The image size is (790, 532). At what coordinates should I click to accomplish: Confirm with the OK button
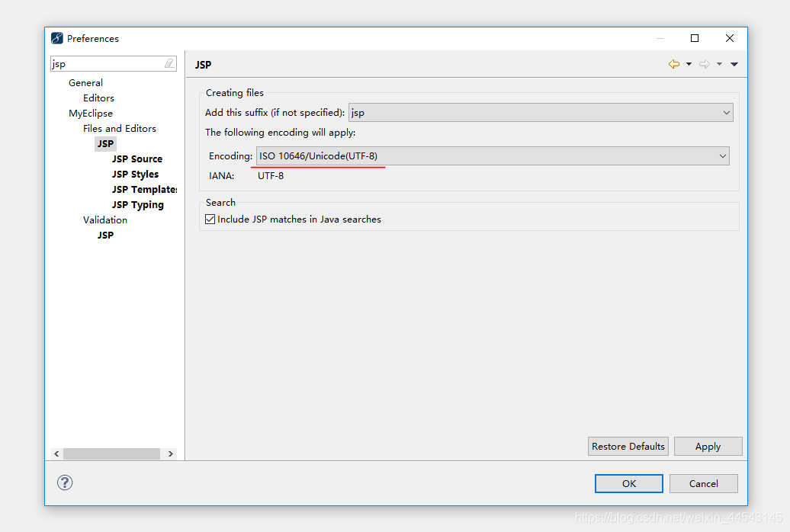pos(629,484)
